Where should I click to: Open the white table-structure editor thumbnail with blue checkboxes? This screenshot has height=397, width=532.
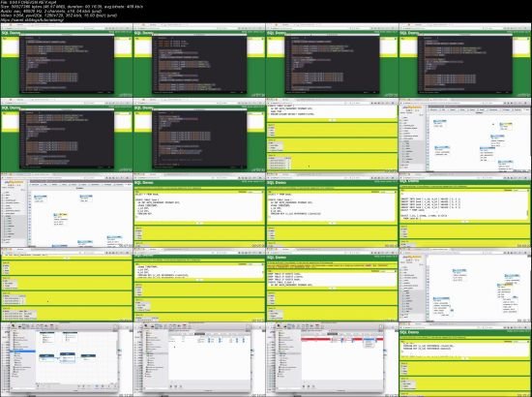tap(199, 359)
